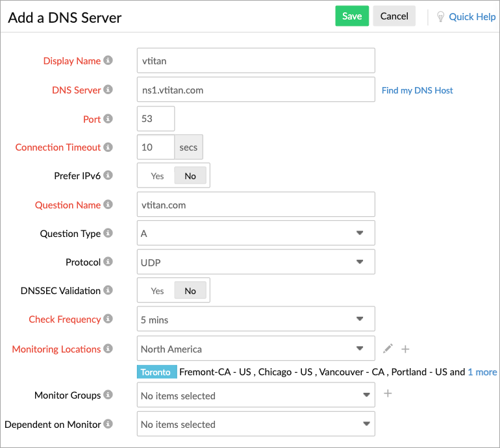Open the Quick Help link
This screenshot has height=448, width=500.
(x=472, y=17)
